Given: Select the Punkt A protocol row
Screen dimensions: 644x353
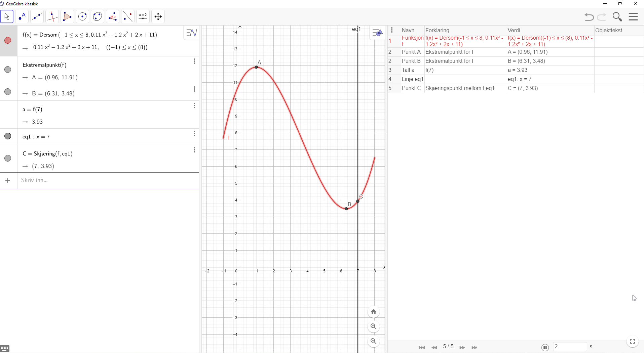Looking at the screenshot, I should 516,52.
